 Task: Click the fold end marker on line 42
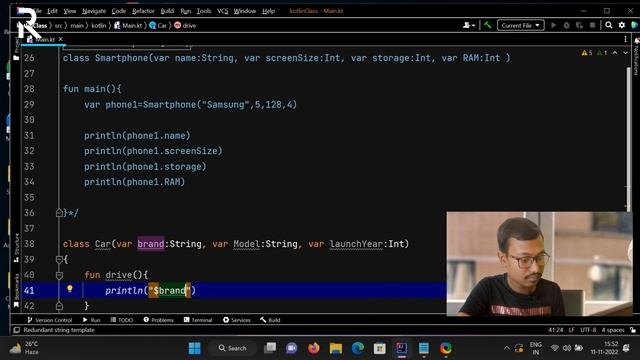(x=59, y=306)
